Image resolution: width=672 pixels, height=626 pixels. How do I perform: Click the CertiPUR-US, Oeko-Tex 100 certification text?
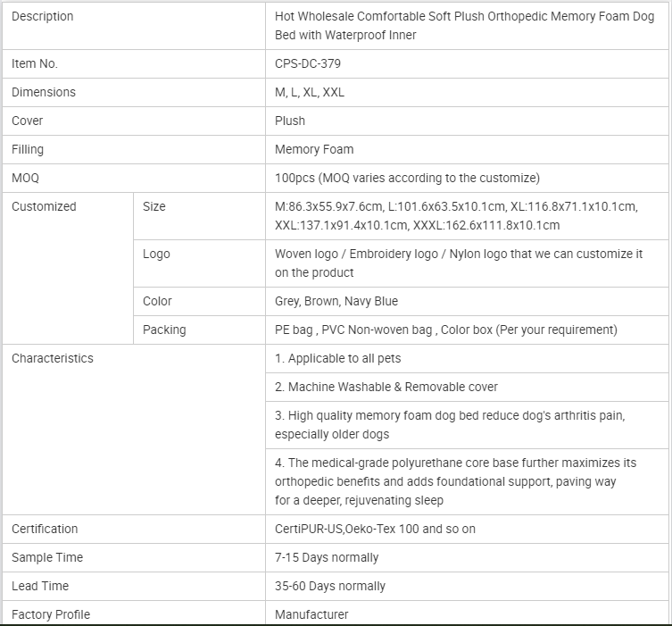tap(375, 529)
